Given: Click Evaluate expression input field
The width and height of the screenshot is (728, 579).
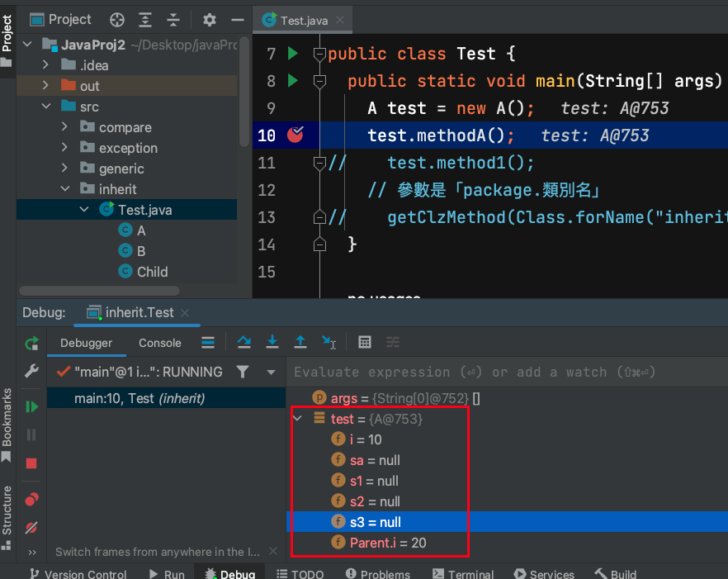Looking at the screenshot, I should point(507,373).
